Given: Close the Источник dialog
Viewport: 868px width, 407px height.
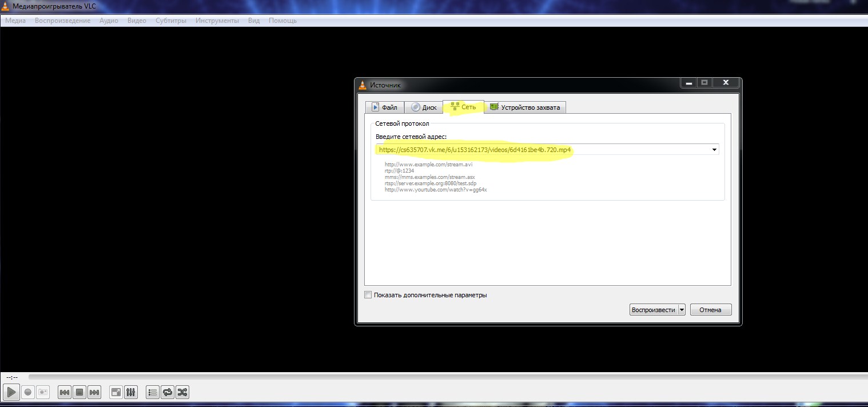Looking at the screenshot, I should coord(726,83).
